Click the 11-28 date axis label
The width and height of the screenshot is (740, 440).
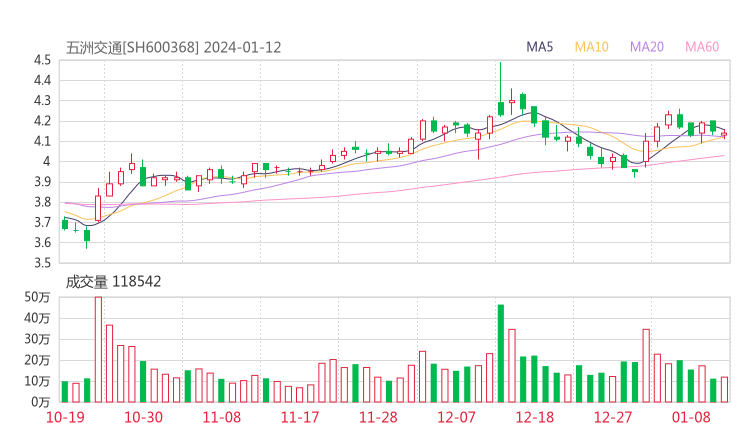(x=378, y=417)
